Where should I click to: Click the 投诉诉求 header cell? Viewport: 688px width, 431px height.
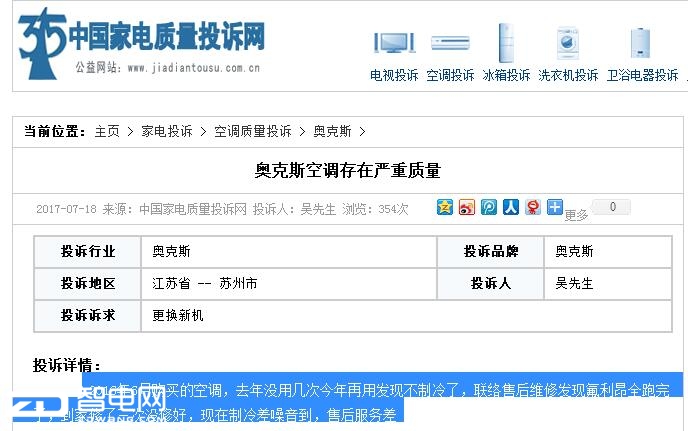(88, 316)
